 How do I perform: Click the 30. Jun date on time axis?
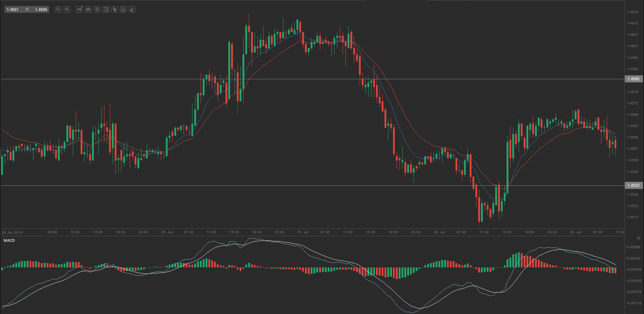[167, 232]
